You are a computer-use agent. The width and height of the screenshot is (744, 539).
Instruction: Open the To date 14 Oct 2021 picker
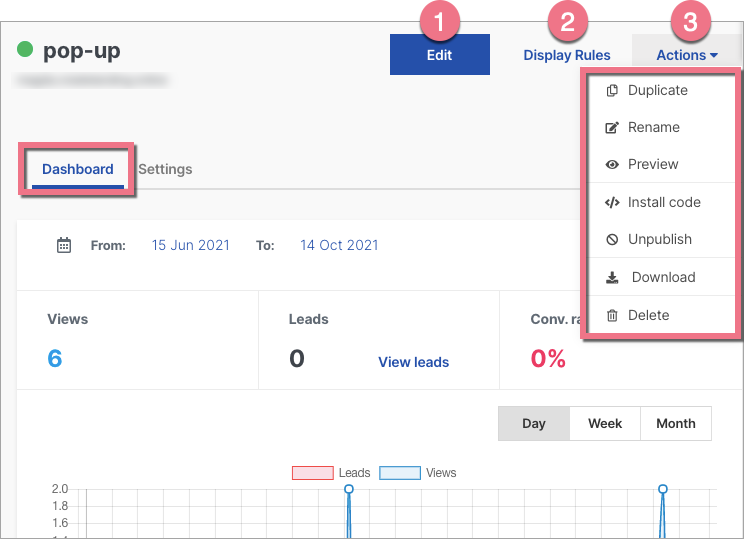coord(339,245)
